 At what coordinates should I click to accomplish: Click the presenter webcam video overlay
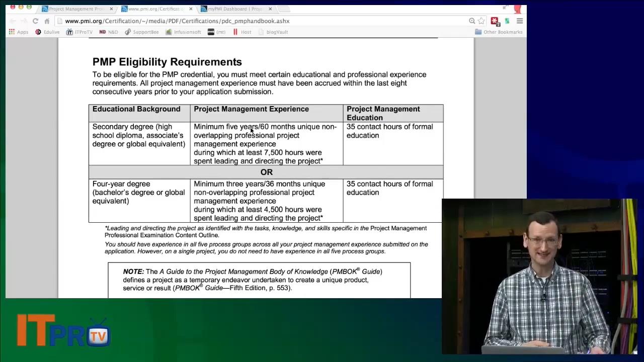pos(539,277)
